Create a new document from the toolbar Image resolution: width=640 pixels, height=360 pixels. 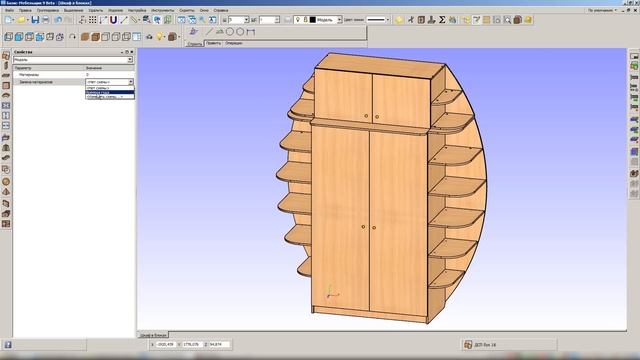coord(8,20)
